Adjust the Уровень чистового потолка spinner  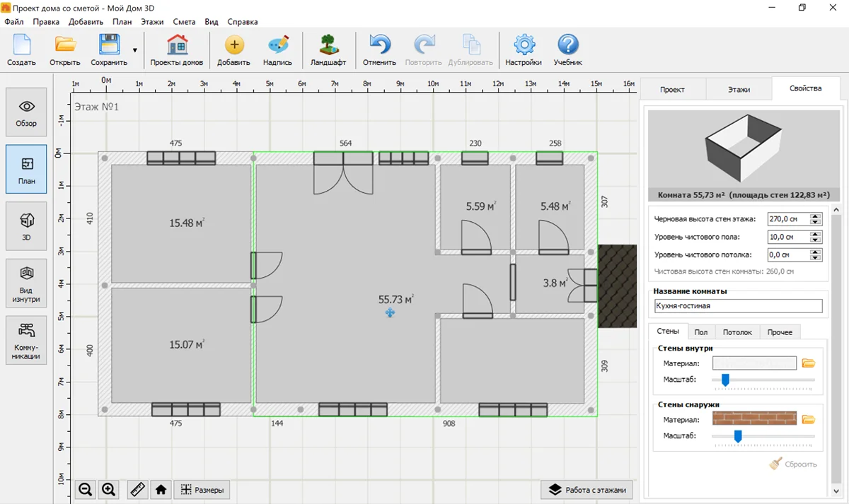[x=816, y=254]
